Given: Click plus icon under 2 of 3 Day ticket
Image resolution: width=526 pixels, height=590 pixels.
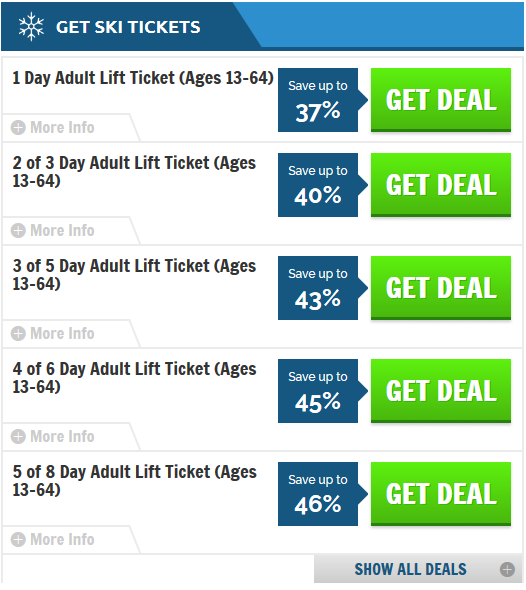Looking at the screenshot, I should [x=18, y=231].
